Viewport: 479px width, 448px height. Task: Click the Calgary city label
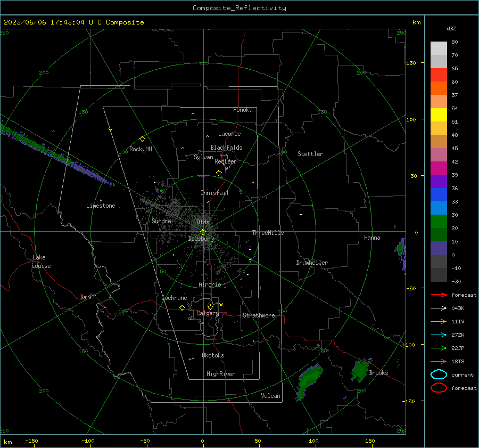point(208,313)
